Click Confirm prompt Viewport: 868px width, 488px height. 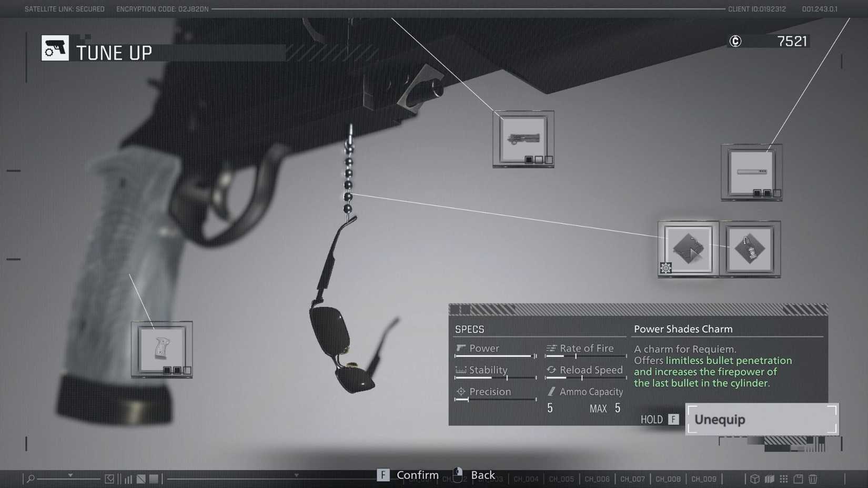pyautogui.click(x=408, y=475)
